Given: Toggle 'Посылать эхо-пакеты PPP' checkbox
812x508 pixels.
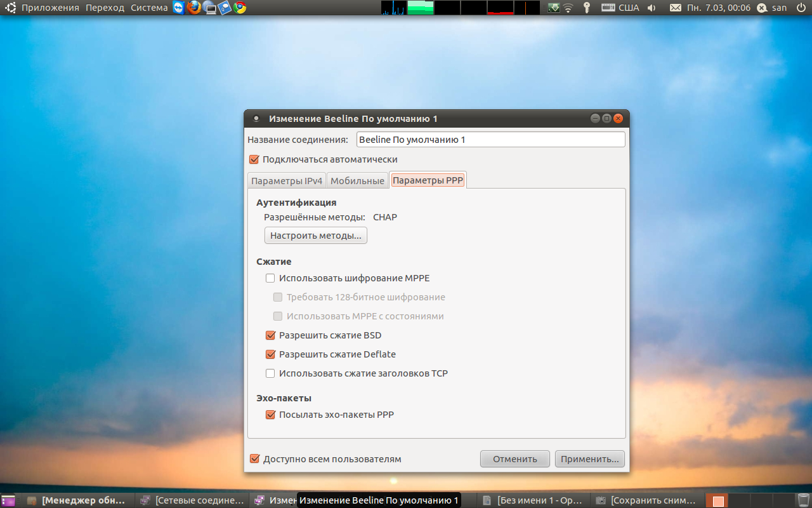Looking at the screenshot, I should (x=270, y=415).
